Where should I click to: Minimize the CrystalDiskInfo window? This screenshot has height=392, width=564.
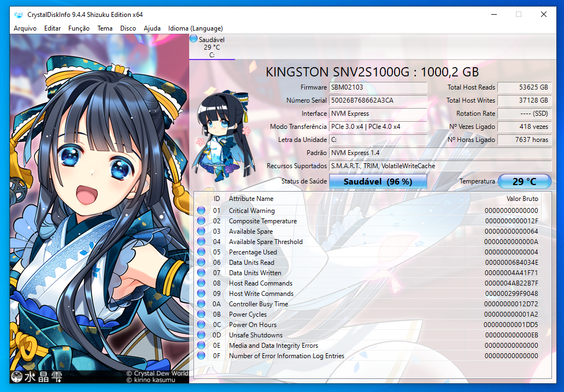[x=494, y=15]
